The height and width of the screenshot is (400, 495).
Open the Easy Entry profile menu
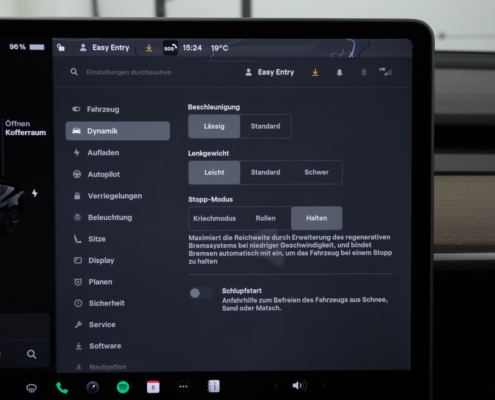point(270,72)
